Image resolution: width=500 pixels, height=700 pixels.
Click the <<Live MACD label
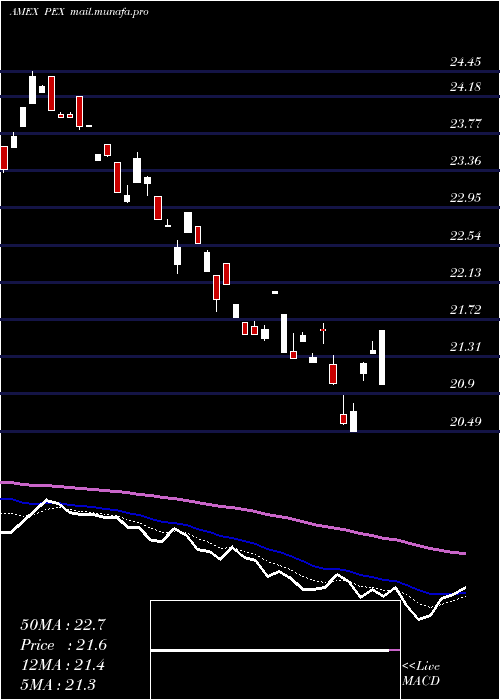[x=421, y=673]
